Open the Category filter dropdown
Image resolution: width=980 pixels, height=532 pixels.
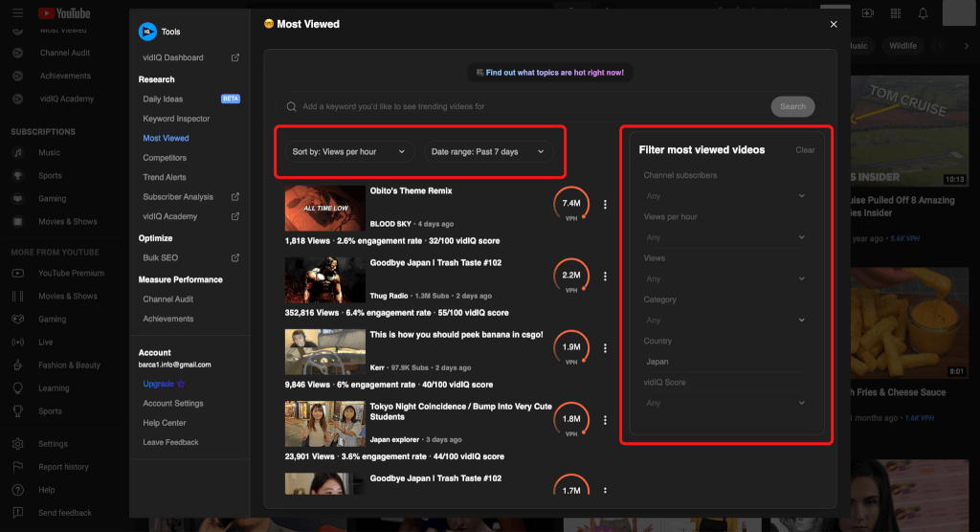tap(724, 321)
